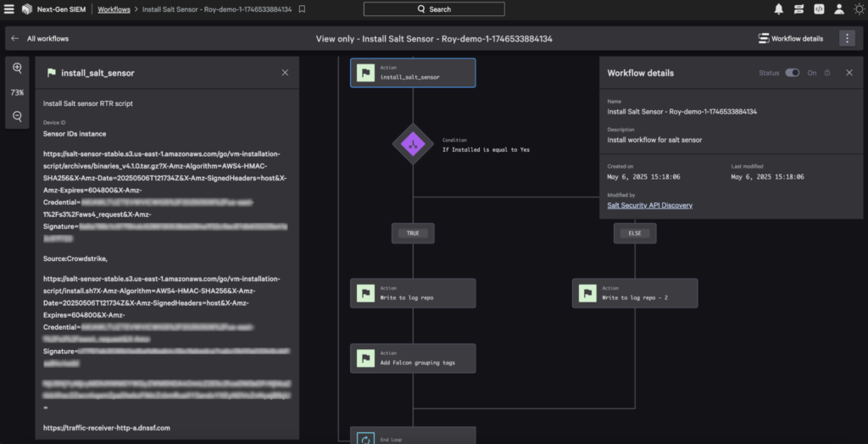
Task: Click the Search field
Action: pos(434,9)
